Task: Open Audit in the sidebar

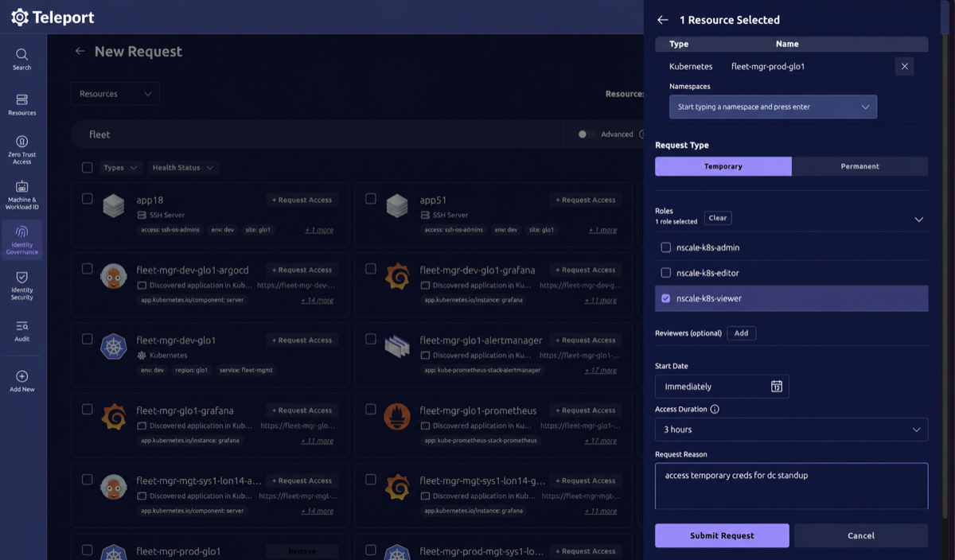Action: pos(22,331)
